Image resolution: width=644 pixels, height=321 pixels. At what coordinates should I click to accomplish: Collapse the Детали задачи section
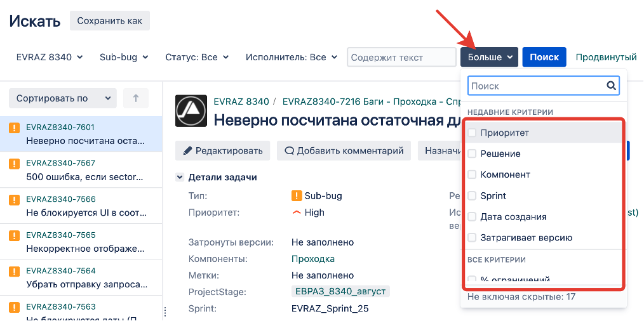pyautogui.click(x=180, y=178)
